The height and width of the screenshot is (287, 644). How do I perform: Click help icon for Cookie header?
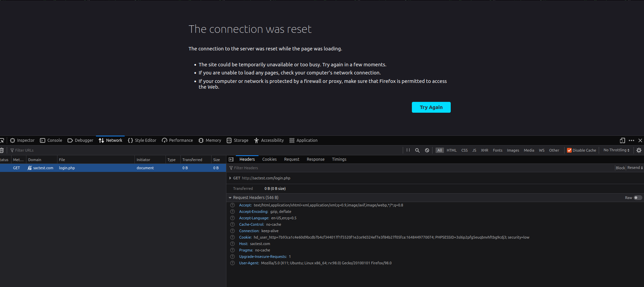[x=232, y=237]
